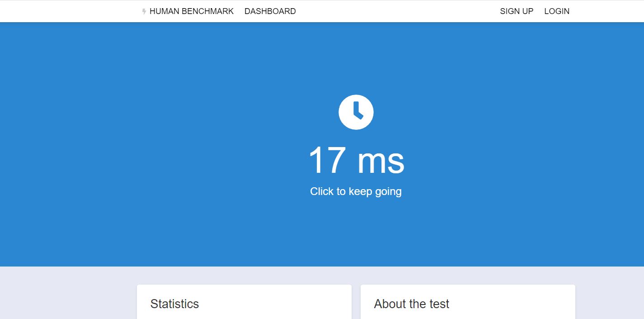The image size is (644, 319).
Task: Click the Statistics card heading
Action: tap(174, 304)
